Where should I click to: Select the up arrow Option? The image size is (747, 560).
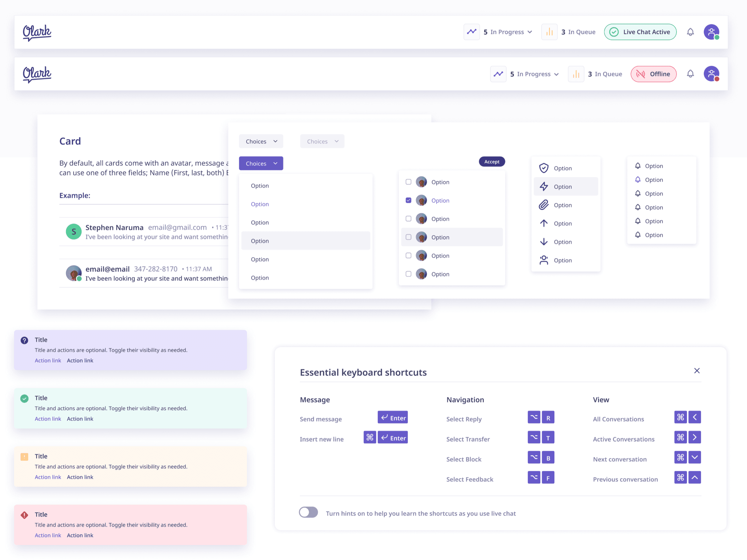[566, 223]
